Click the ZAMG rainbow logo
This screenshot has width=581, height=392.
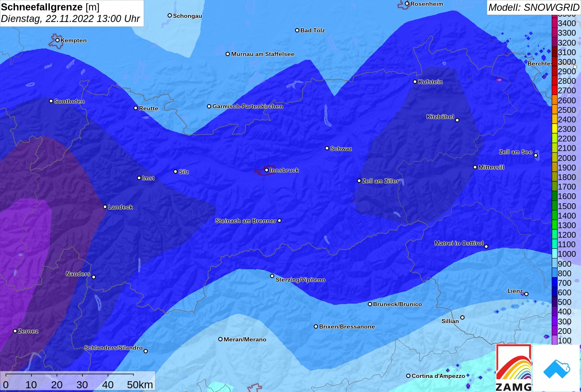(x=513, y=368)
